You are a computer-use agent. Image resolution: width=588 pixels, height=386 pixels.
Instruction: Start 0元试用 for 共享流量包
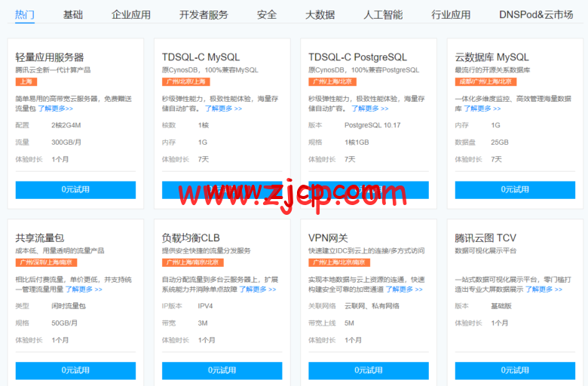tap(75, 371)
